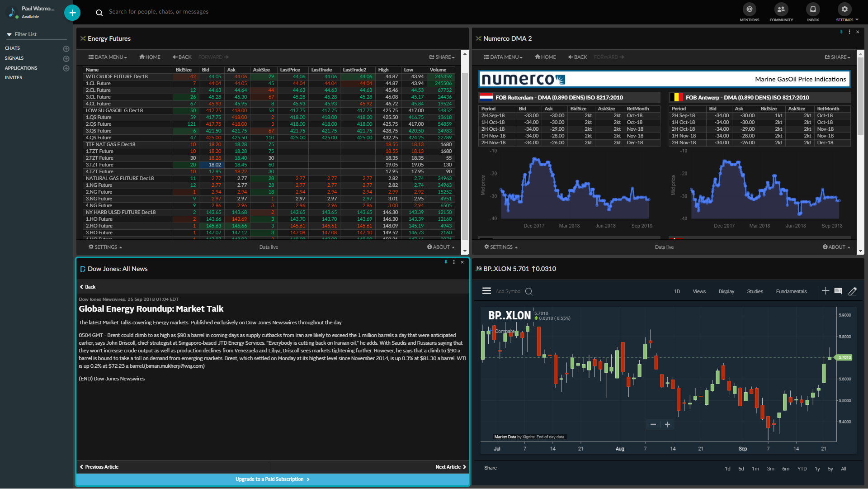Open the chart Fundamentals menu
868x489 pixels.
coord(791,292)
